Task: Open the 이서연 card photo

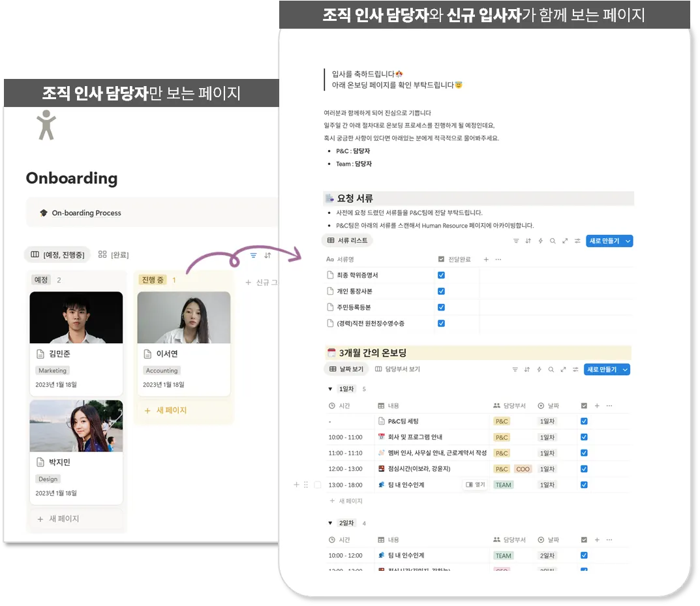Action: pos(184,318)
